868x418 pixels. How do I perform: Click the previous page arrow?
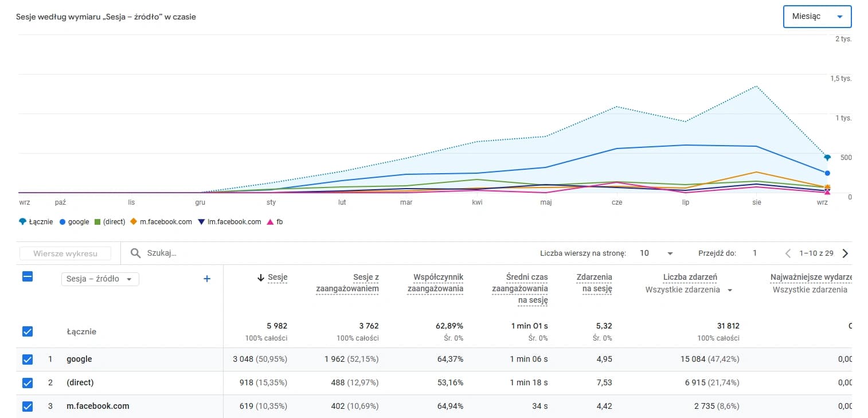788,253
